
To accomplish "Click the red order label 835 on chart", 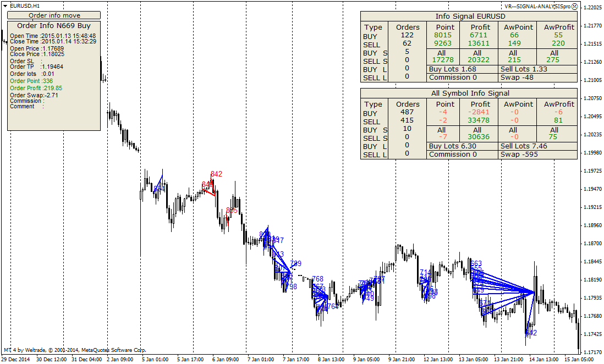I will tap(232, 210).
